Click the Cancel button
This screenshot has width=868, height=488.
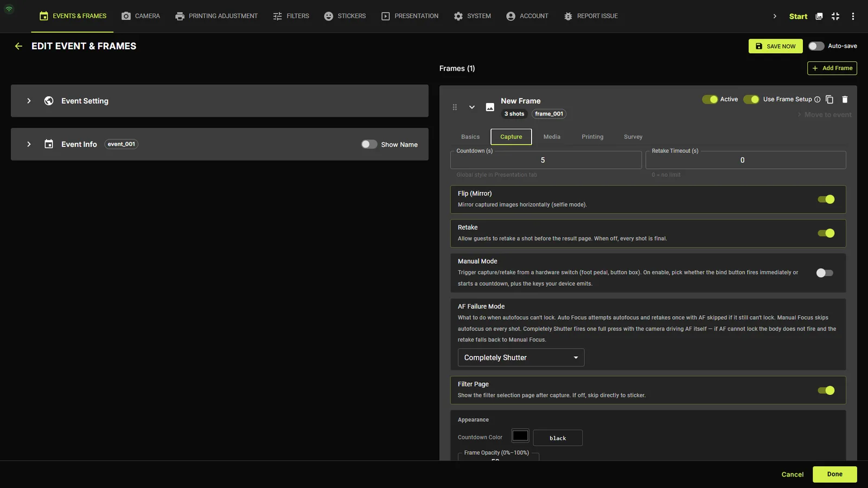pyautogui.click(x=793, y=474)
